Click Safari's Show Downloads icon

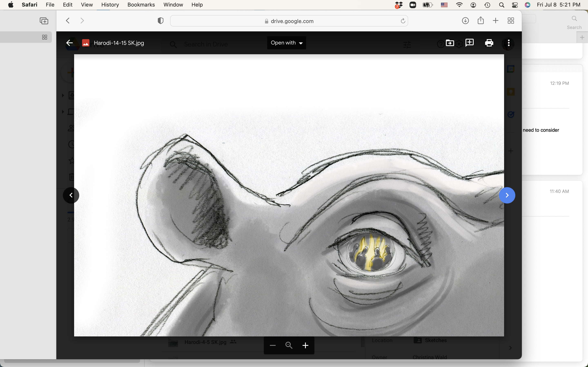click(465, 21)
